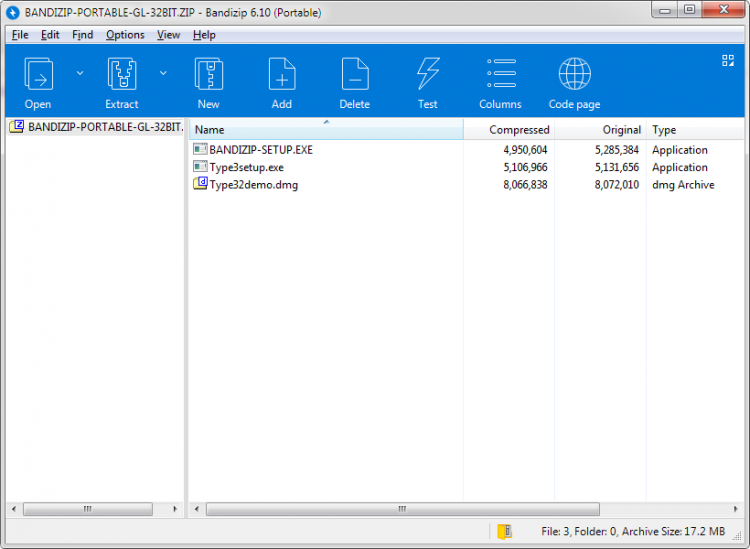
Task: Click the file list horizontal scrollbar thumb
Action: pos(403,509)
